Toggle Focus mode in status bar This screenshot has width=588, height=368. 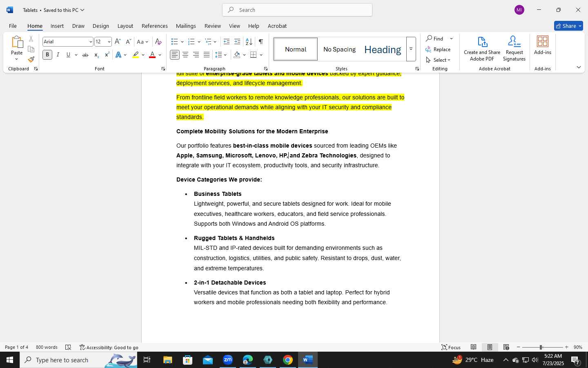click(x=451, y=347)
